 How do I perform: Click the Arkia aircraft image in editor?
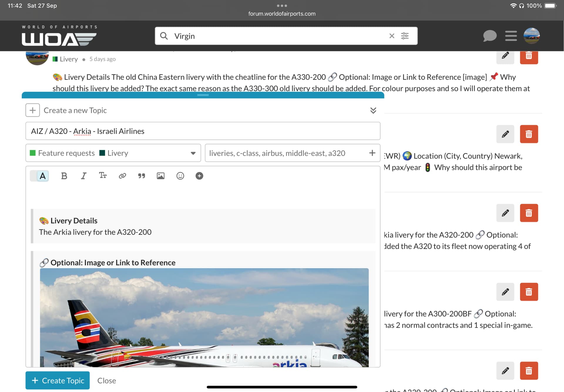[204, 318]
